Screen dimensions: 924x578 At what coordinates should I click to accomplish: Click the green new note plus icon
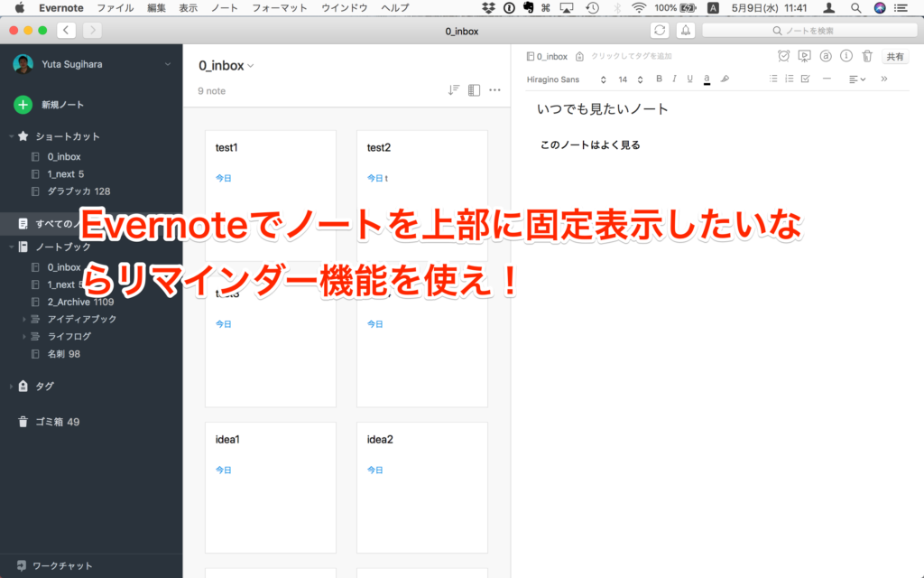point(23,105)
